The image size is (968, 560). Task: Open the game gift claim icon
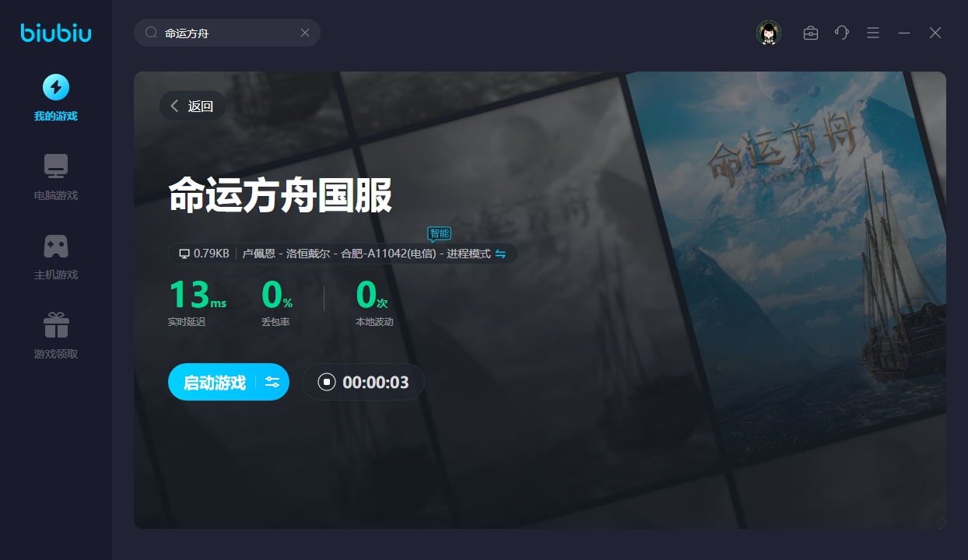tap(55, 325)
